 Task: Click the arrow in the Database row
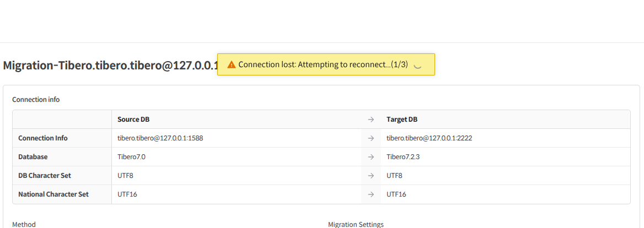(x=371, y=157)
